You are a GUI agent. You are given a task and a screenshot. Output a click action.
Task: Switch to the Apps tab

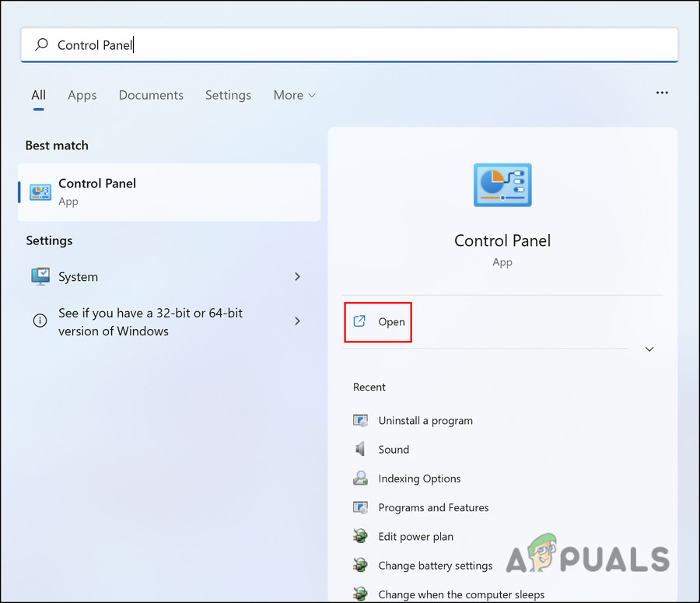pyautogui.click(x=82, y=95)
